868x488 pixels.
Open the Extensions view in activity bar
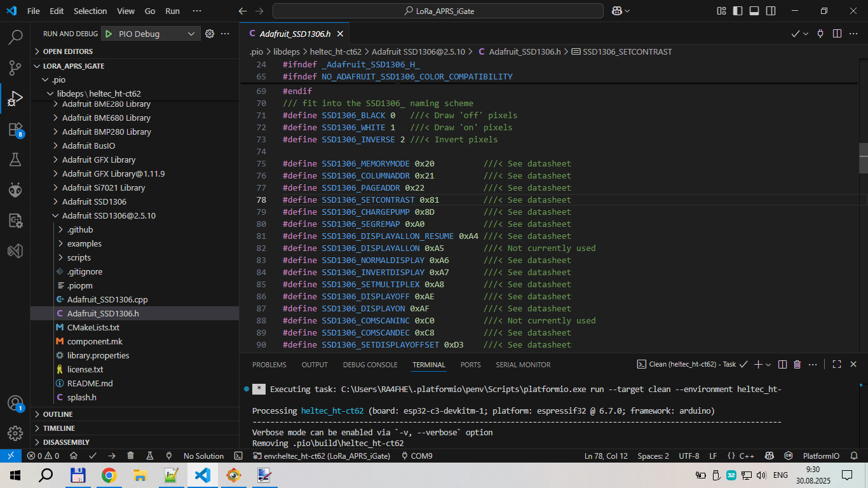15,130
